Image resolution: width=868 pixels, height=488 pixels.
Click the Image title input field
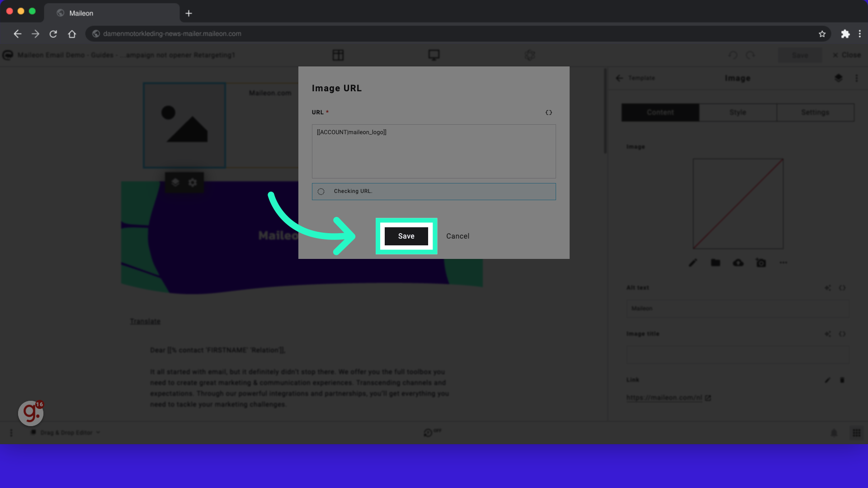[737, 355]
